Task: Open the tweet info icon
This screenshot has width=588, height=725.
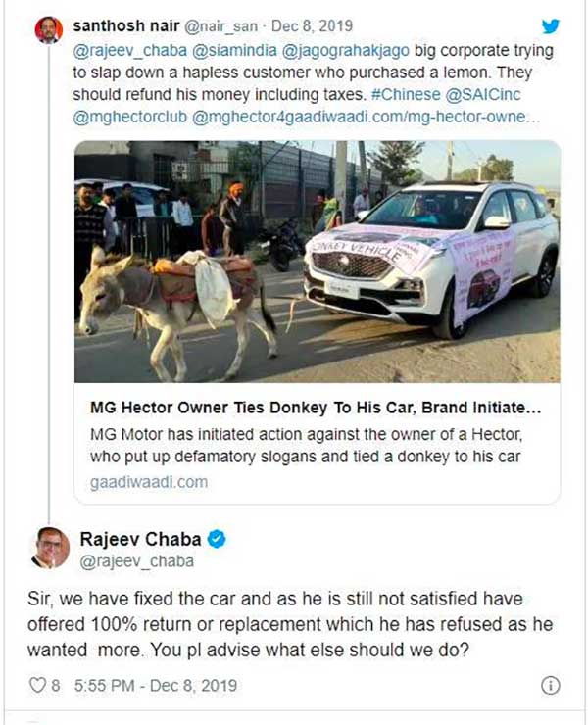Action: tap(550, 685)
